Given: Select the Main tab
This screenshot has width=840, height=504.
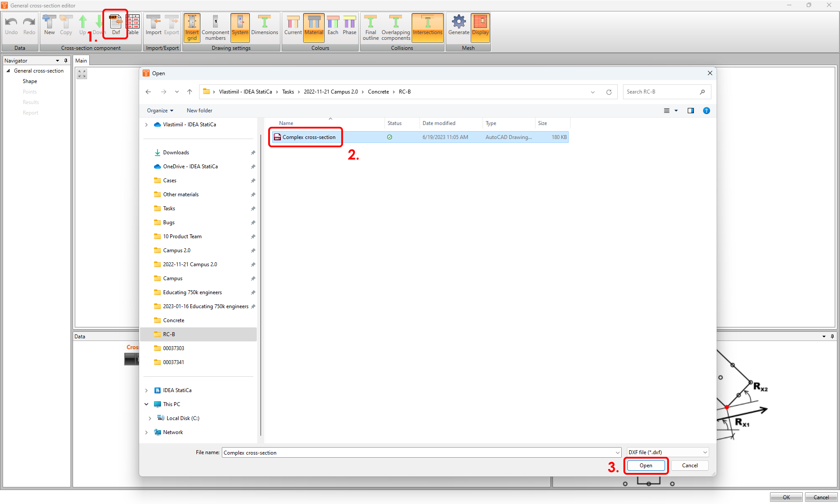Looking at the screenshot, I should tap(81, 61).
